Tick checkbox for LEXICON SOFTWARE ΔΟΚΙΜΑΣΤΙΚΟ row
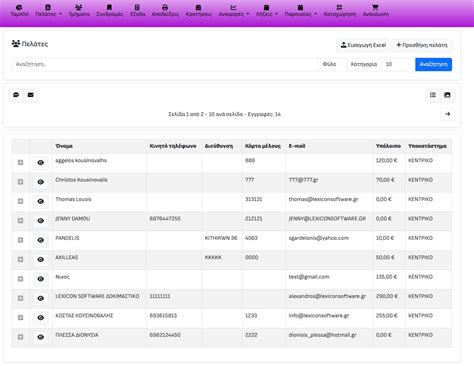 coord(20,298)
